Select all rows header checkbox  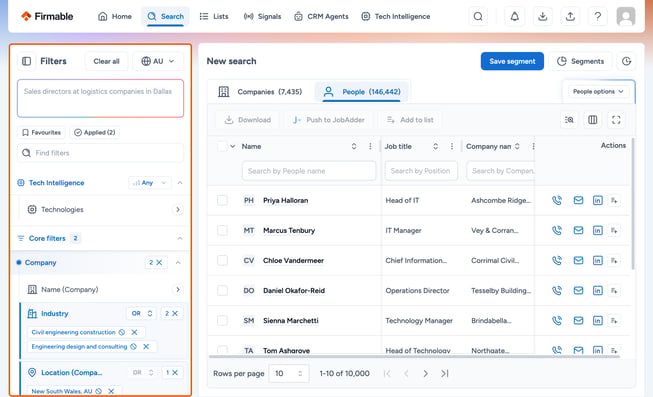(x=222, y=146)
